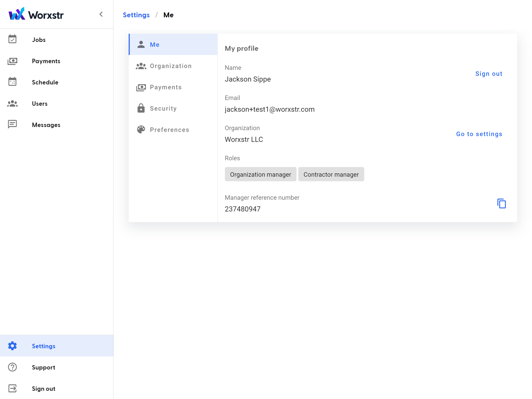Click the Settings breadcrumb link
Viewport: 532px width, 399px height.
(136, 15)
